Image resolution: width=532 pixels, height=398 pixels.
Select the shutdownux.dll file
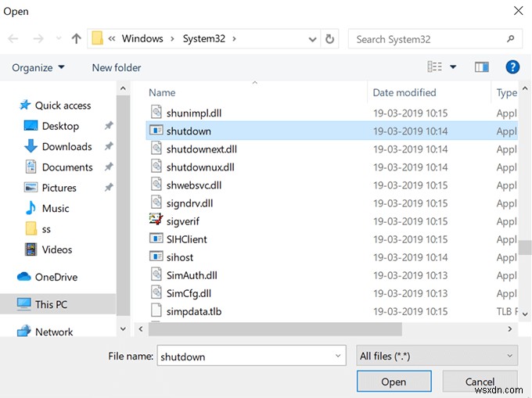pos(200,167)
